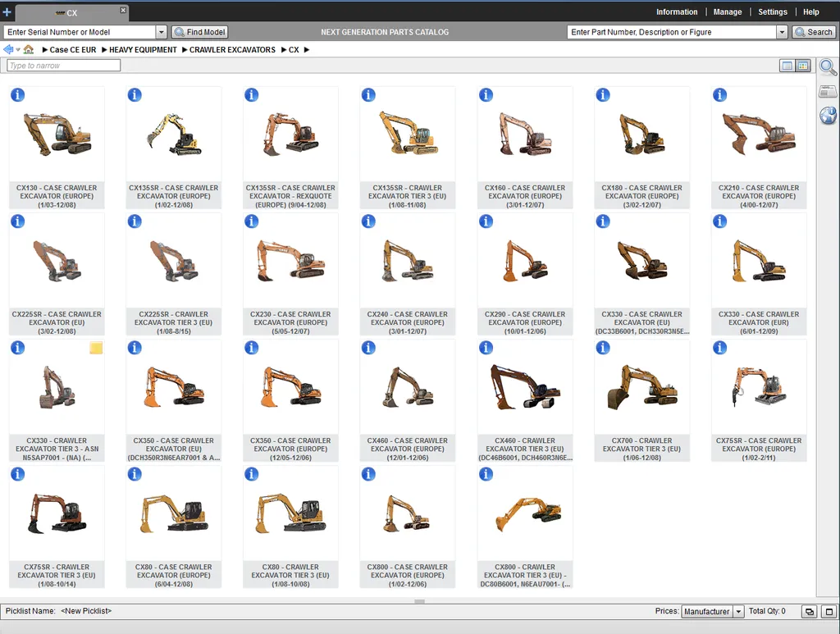Screen dimensions: 840x634
Task: Click the Find Model button
Action: [x=200, y=32]
